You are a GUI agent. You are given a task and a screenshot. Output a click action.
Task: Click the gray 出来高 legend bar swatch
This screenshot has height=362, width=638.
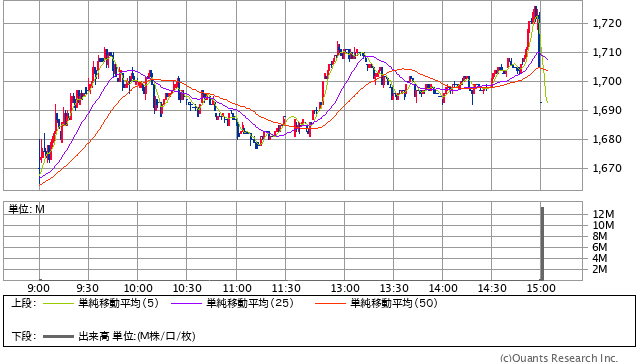(58, 336)
